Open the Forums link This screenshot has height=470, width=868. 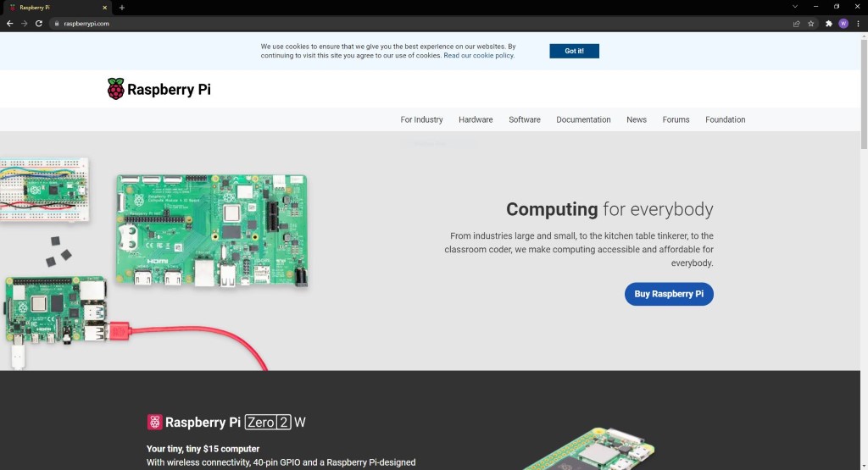(676, 119)
